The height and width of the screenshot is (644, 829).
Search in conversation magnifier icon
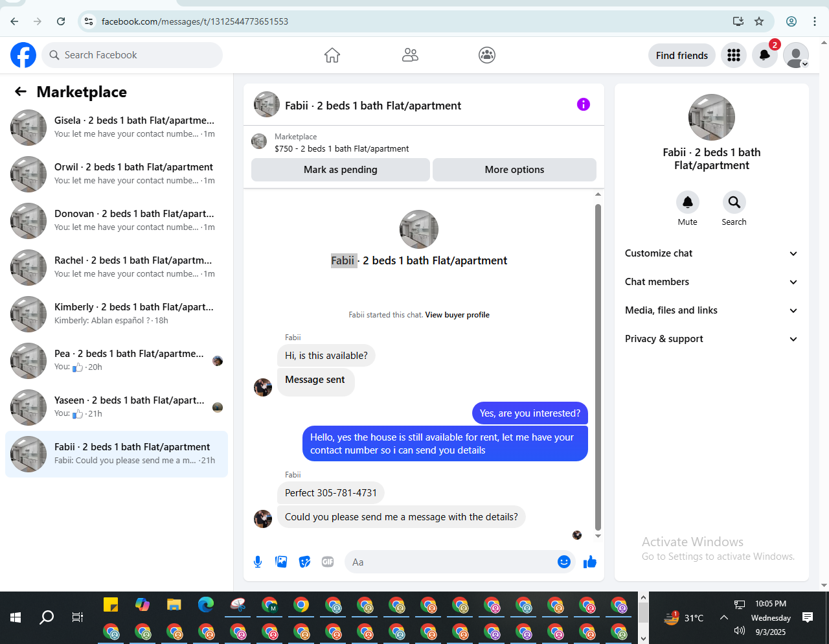coord(734,202)
